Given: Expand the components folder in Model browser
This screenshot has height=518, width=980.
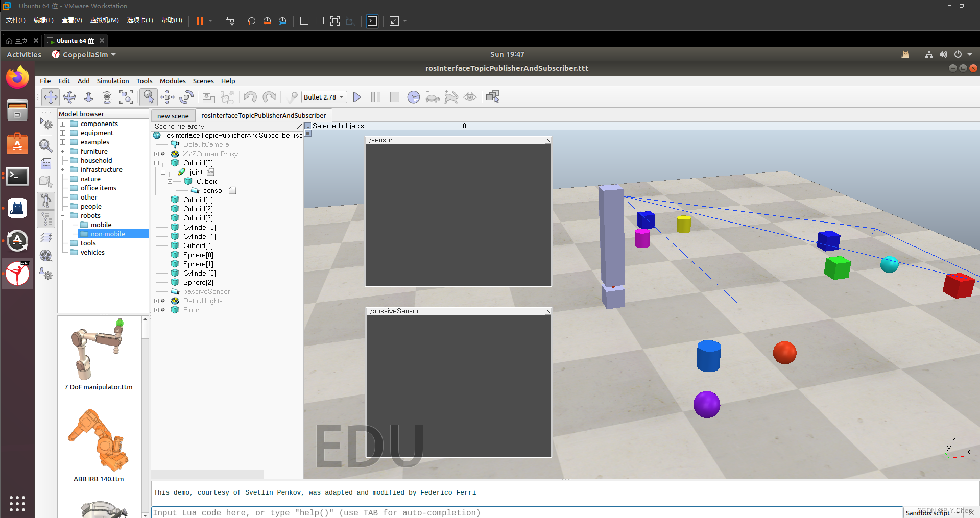Looking at the screenshot, I should click(x=62, y=124).
